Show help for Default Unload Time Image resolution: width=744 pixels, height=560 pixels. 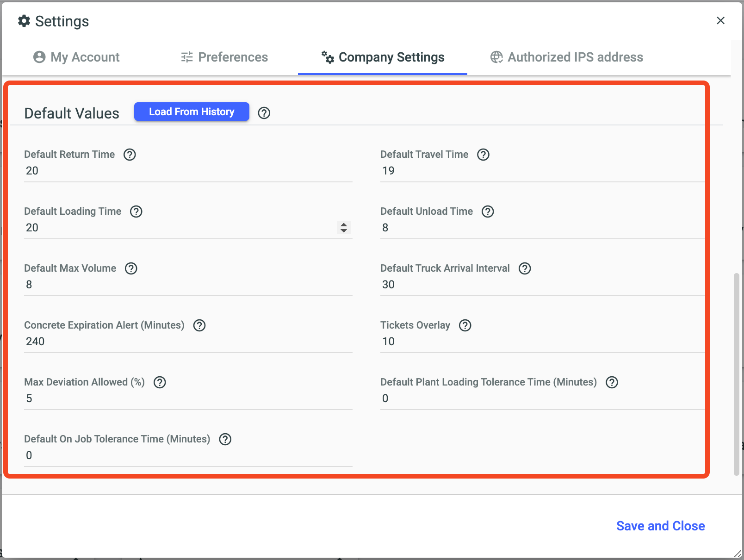click(488, 212)
